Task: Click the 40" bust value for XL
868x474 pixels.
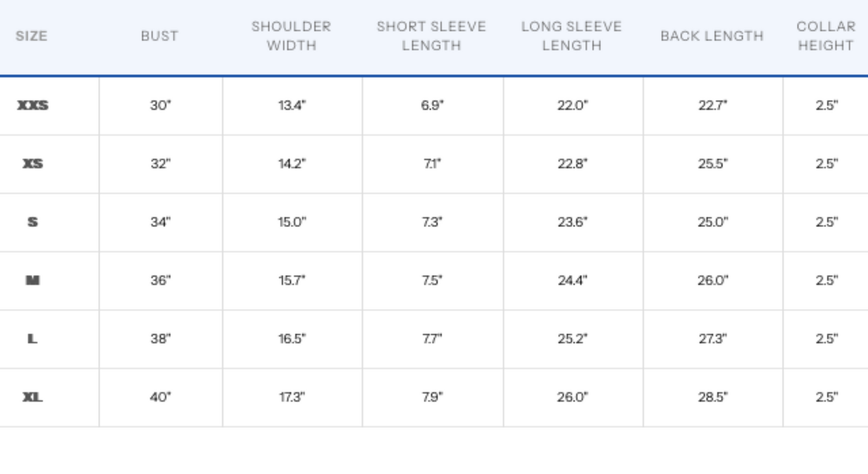Action: pyautogui.click(x=161, y=397)
